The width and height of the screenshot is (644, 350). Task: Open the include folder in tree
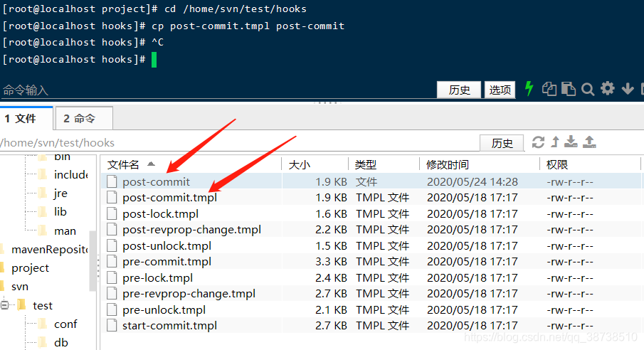click(70, 174)
